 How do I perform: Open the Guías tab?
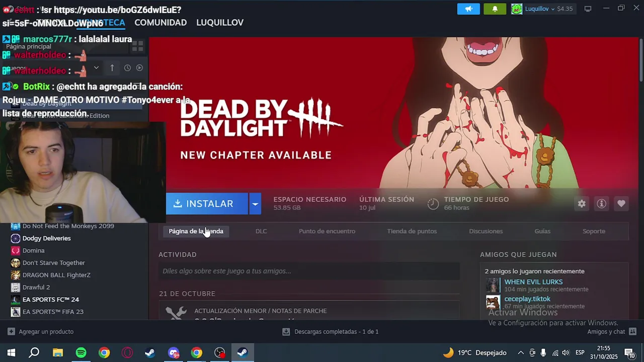(542, 231)
